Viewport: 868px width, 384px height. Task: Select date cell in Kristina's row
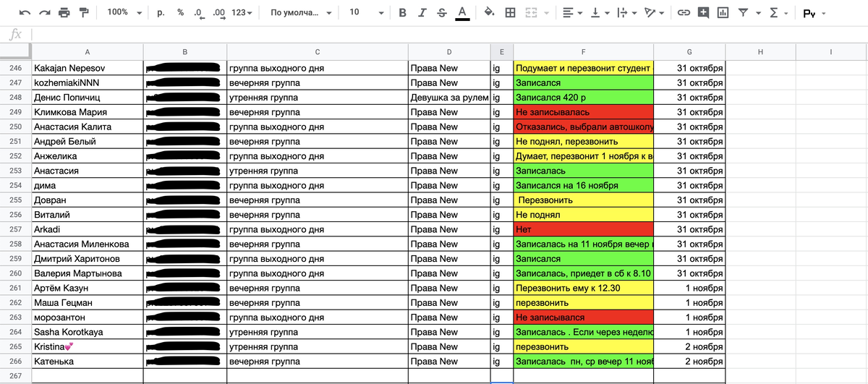point(689,346)
